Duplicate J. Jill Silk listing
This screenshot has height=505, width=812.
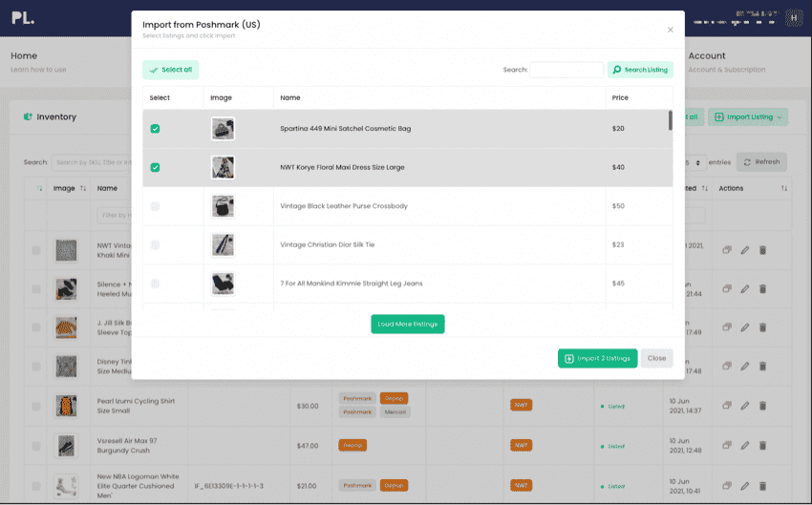[727, 327]
